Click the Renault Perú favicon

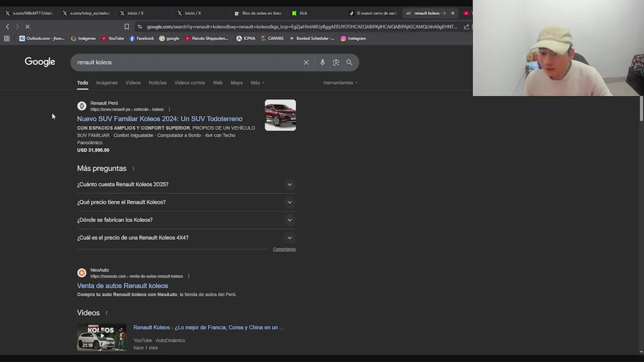pyautogui.click(x=82, y=106)
